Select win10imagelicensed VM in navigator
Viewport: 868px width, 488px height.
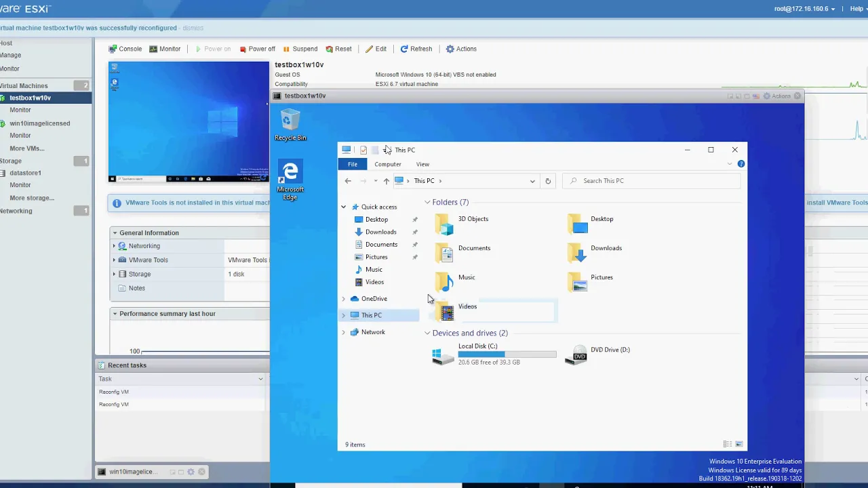click(x=39, y=123)
